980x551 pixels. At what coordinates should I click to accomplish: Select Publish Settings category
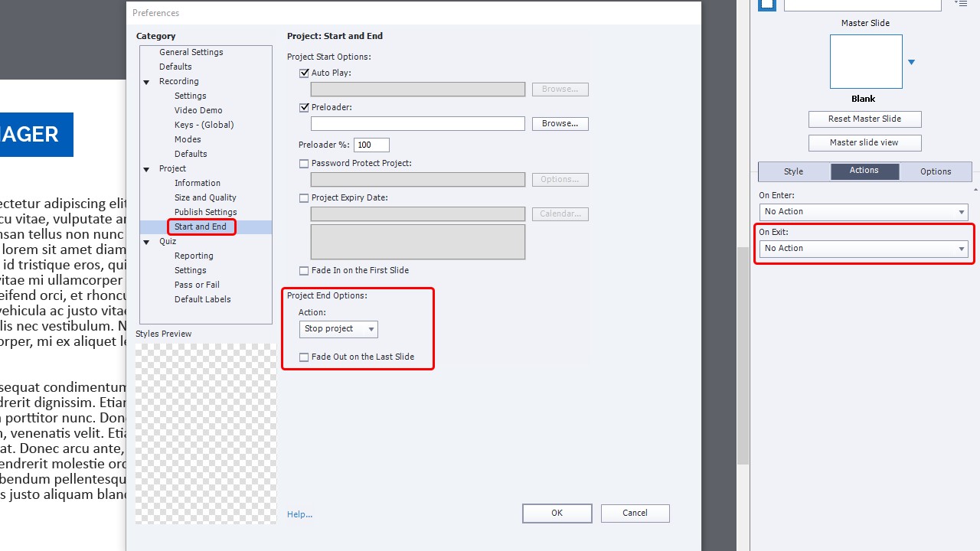click(205, 212)
